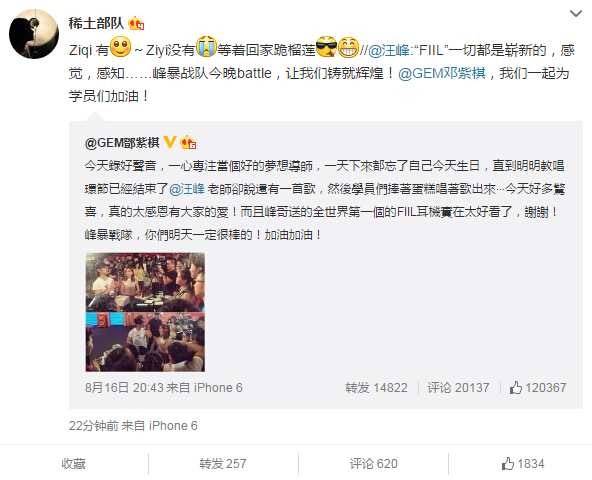Open the @GEM邓紫棋 mention in top post
This screenshot has width=592, height=480.
442,73
